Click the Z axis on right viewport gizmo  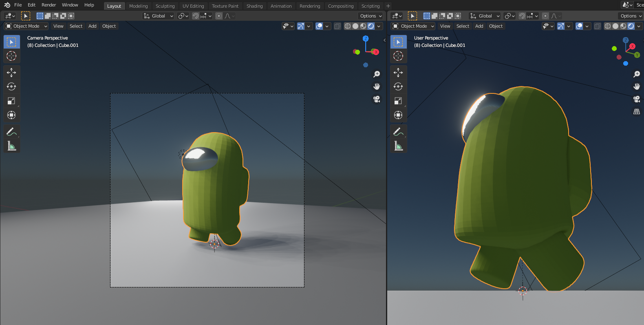626,40
